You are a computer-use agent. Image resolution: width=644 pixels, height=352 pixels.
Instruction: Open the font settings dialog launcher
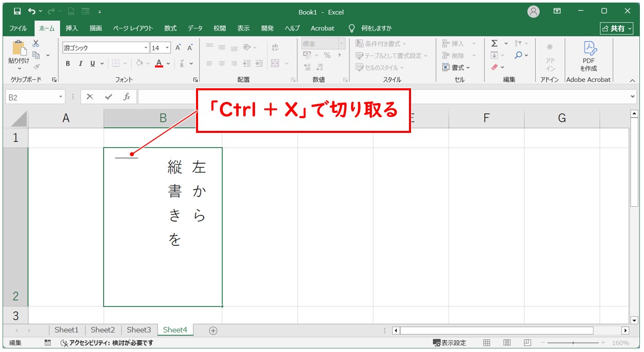pyautogui.click(x=196, y=80)
